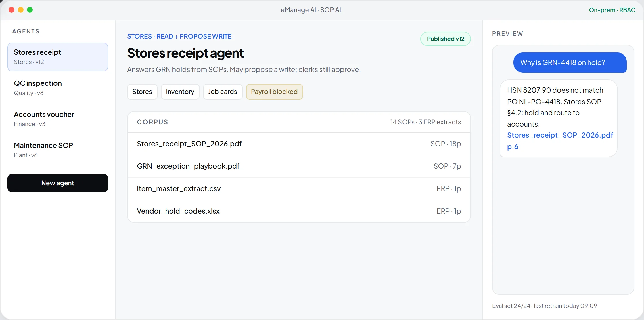Click the CORPUS section header

pos(152,122)
